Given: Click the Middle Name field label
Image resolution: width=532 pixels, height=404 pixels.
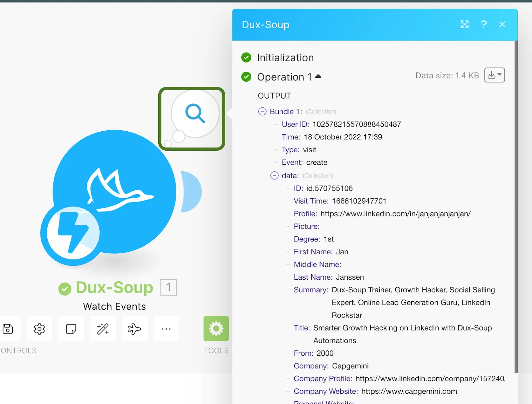Looking at the screenshot, I should click(x=318, y=264).
